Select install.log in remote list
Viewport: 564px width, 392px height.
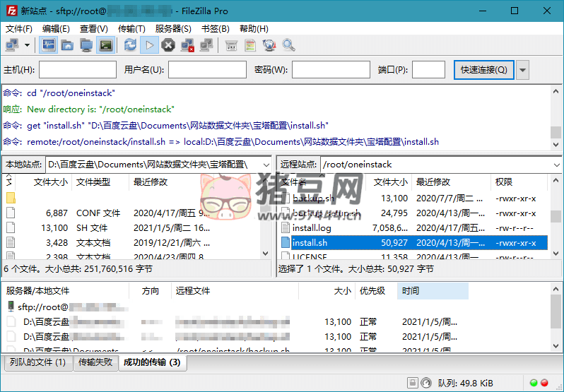[312, 228]
